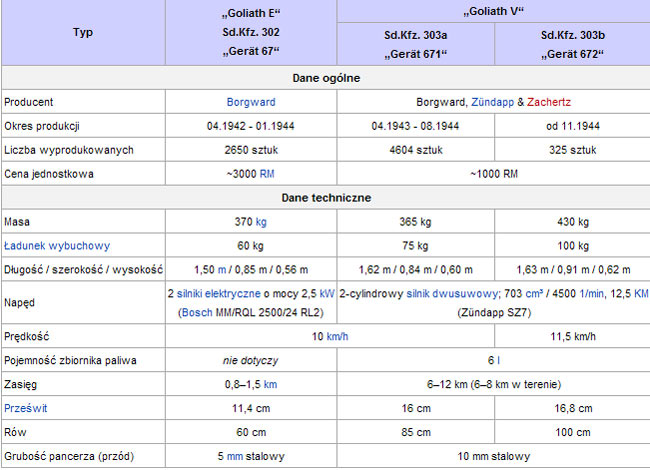Click the 11,4 cm cell
This screenshot has height=470, width=650.
coord(251,408)
